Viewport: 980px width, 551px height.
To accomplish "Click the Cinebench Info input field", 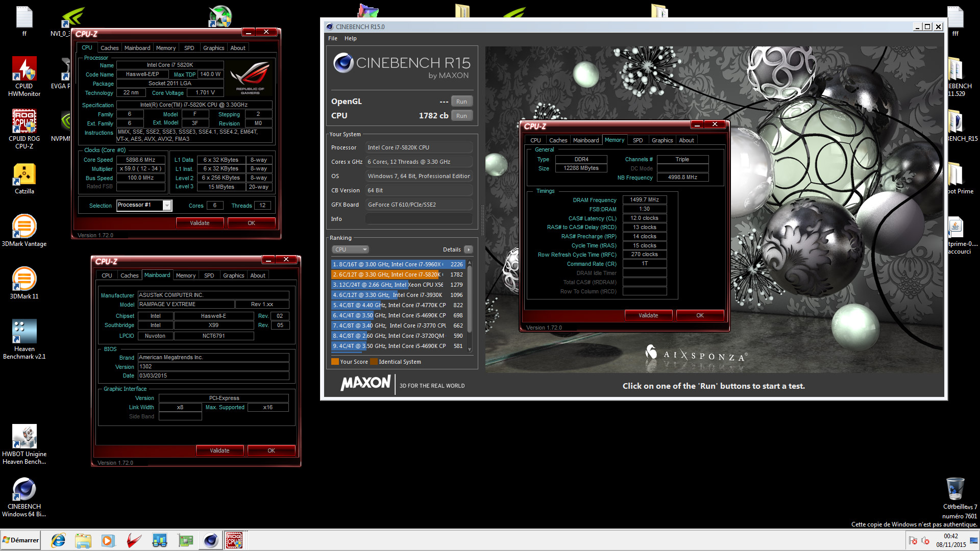I will point(419,219).
